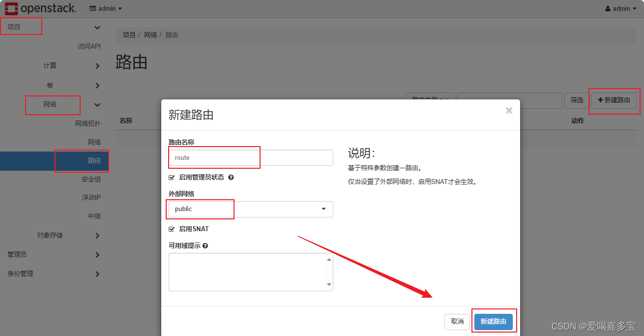
Task: Open 浮动IP in sidebar
Action: [x=91, y=197]
